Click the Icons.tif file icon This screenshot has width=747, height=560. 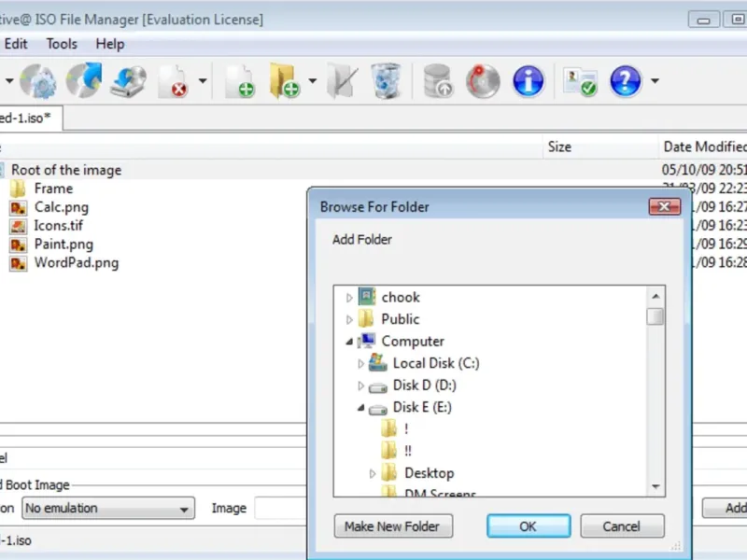coord(18,226)
